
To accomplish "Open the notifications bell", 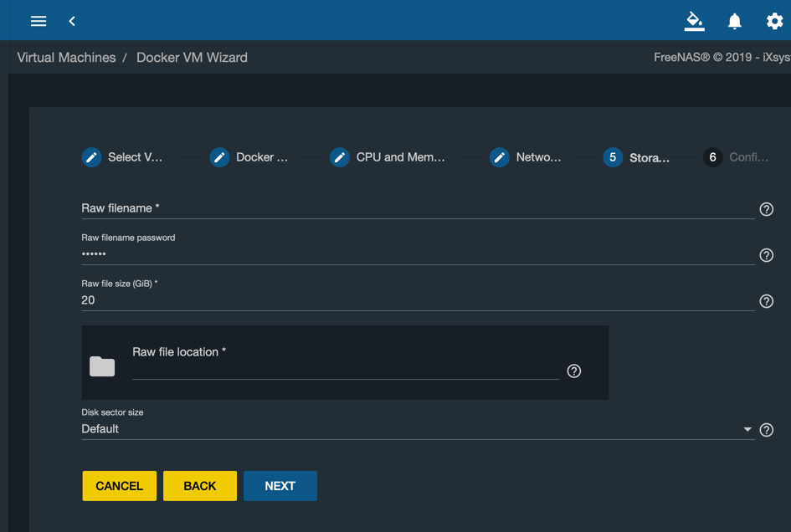I will pyautogui.click(x=735, y=21).
